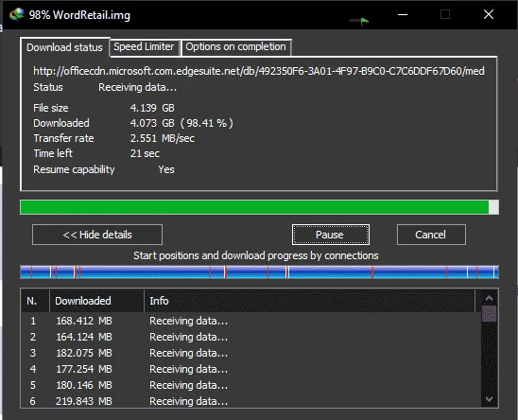Close the download window

coord(489,14)
